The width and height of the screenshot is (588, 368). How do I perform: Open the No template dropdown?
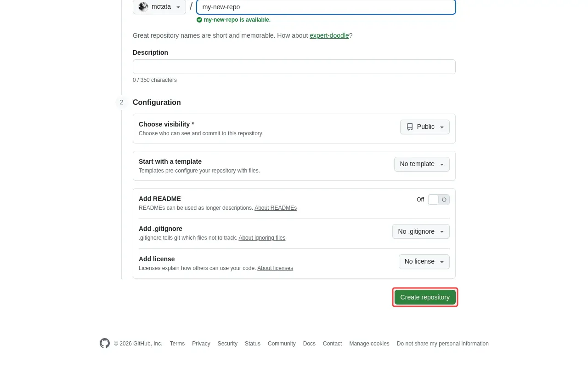click(x=421, y=164)
